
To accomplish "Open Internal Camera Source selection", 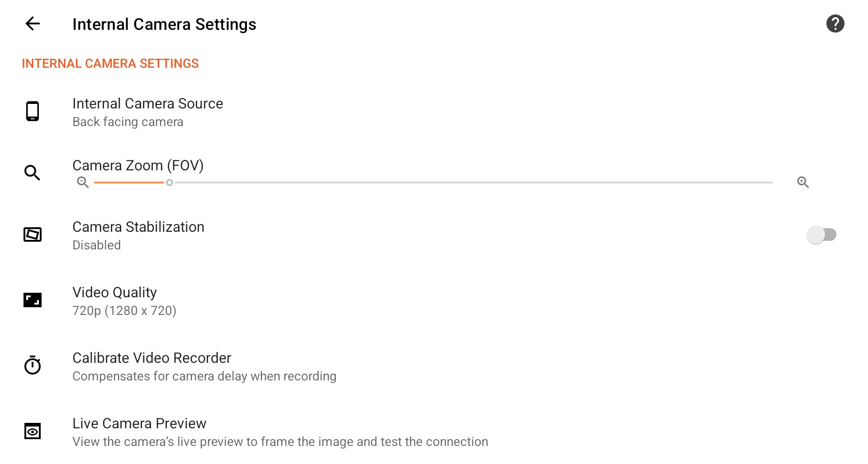I will click(x=147, y=104).
